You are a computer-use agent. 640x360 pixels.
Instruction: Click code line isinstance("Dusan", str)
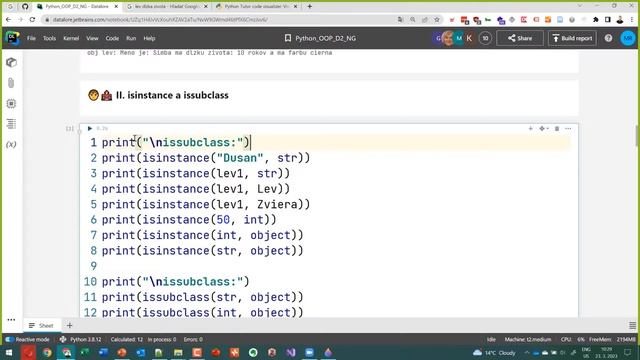206,158
